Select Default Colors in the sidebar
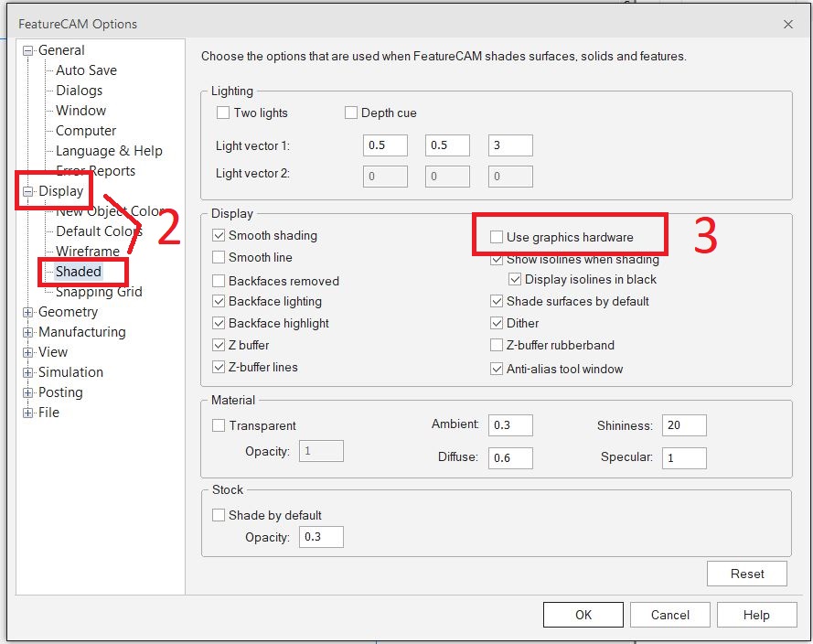This screenshot has width=813, height=644. coord(93,231)
